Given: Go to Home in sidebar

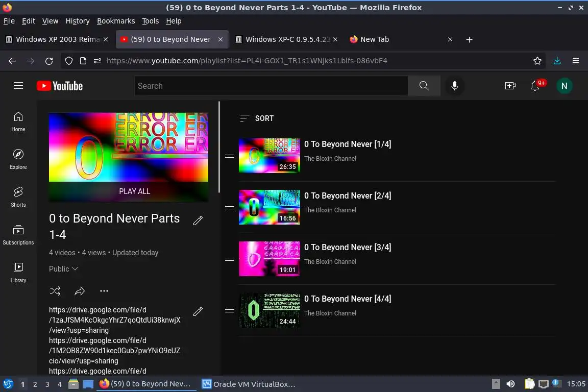Looking at the screenshot, I should click(18, 122).
